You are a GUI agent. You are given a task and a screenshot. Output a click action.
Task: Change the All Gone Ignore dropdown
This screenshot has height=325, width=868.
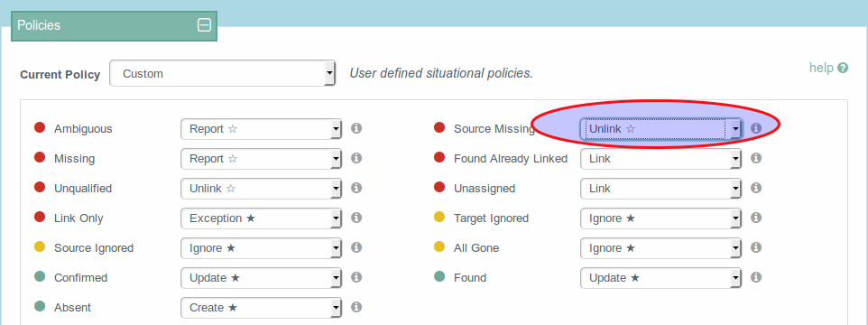(x=660, y=248)
